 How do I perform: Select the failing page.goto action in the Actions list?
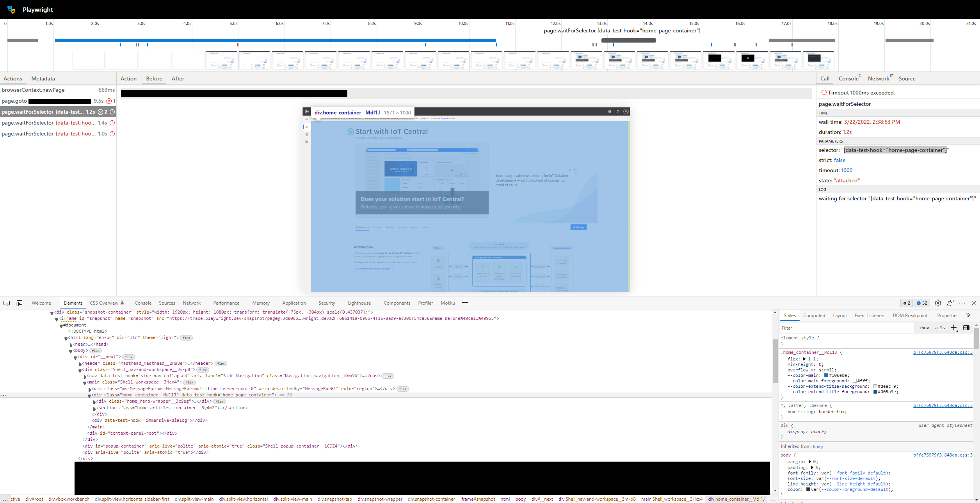click(14, 101)
